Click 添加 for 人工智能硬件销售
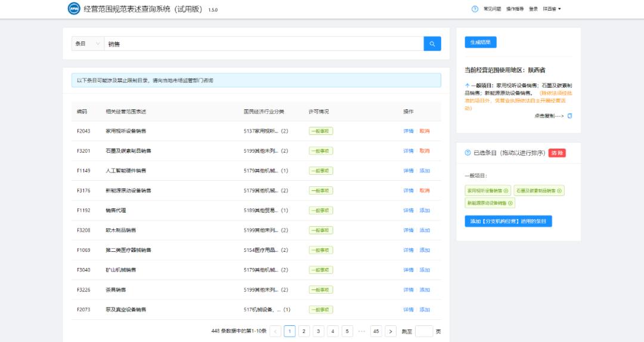The image size is (644, 342). point(425,171)
